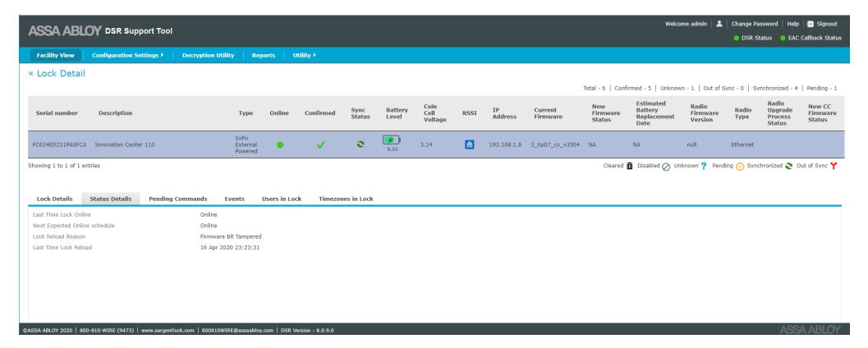The height and width of the screenshot is (348, 868).
Task: Open the www.sargentlock.com footer link
Action: pos(168,330)
